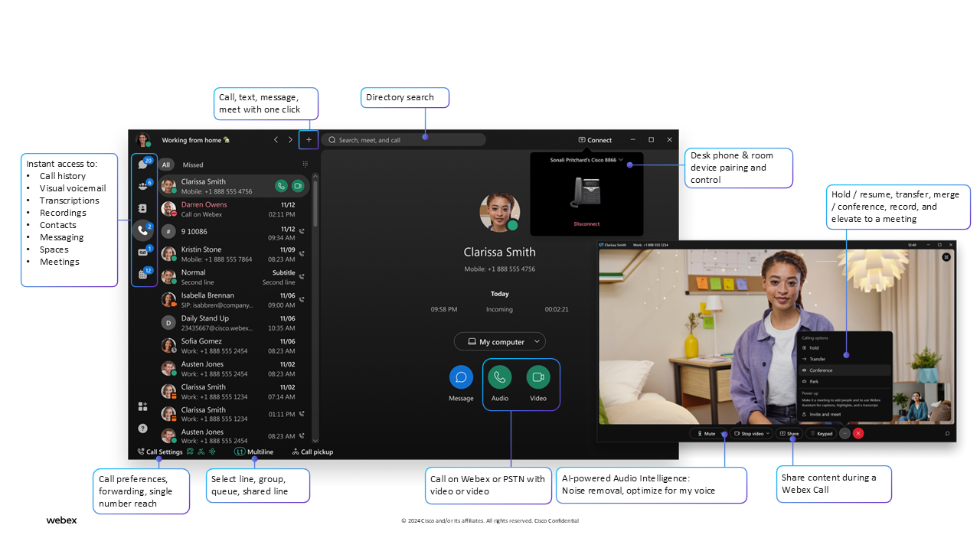
Task: Click the Share button in call
Action: pyautogui.click(x=789, y=433)
